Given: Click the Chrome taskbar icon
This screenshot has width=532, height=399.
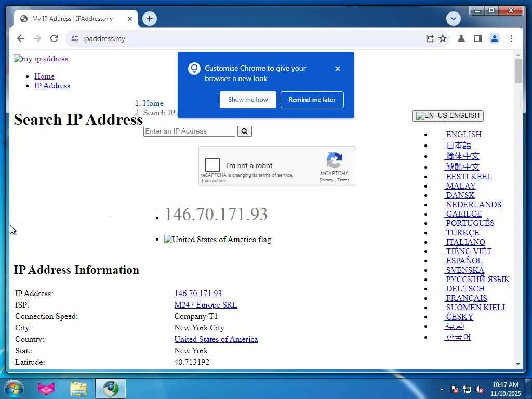Looking at the screenshot, I should click(111, 389).
